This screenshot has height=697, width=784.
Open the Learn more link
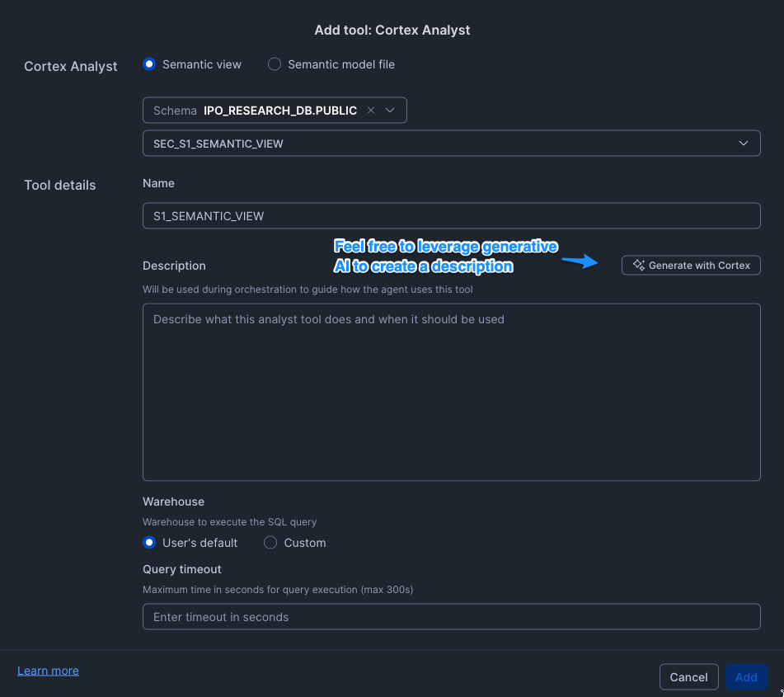coord(48,671)
